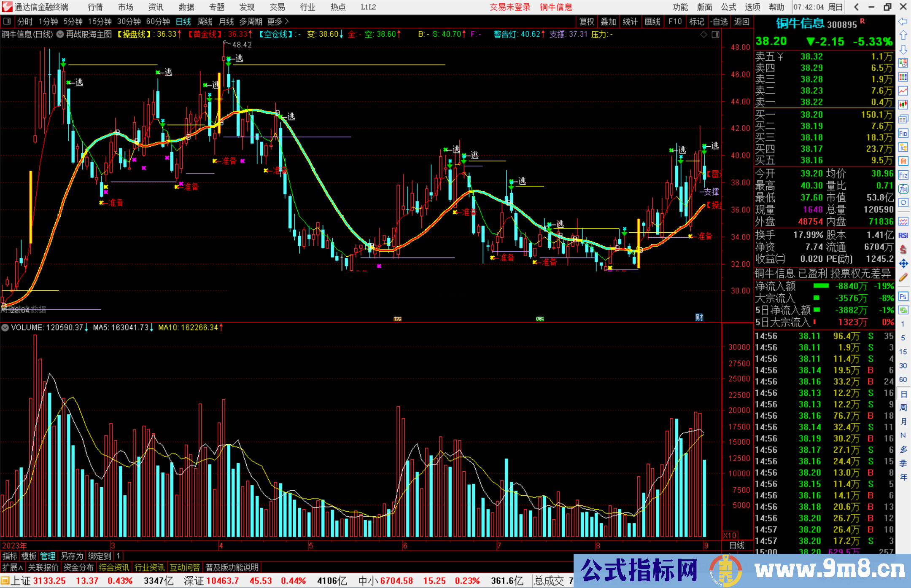911x588 pixels.
Task: Click the 复权 button
Action: [x=586, y=21]
